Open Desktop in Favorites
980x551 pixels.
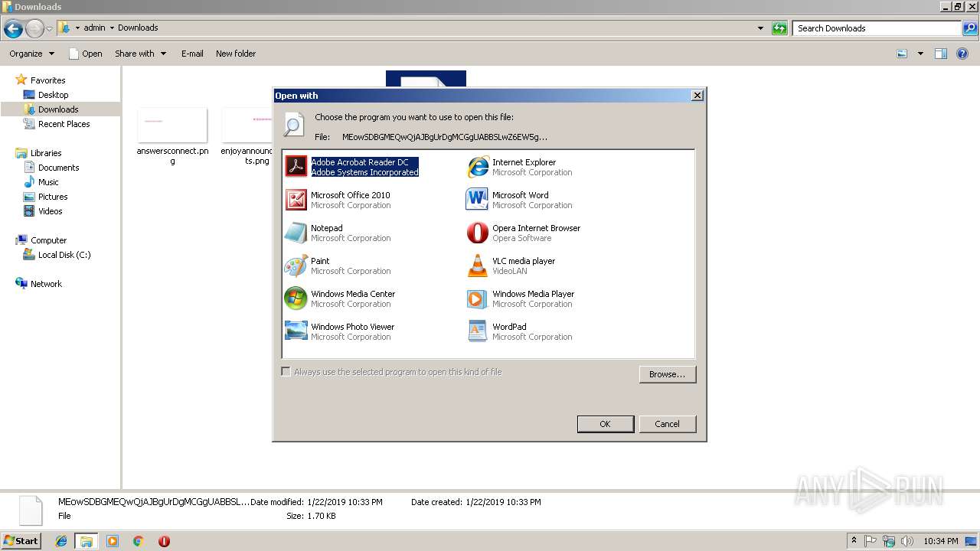tap(53, 95)
